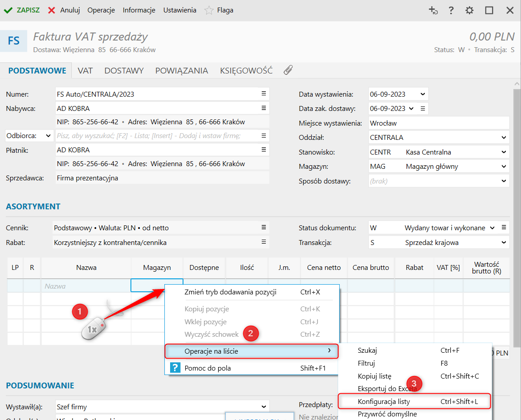Image resolution: width=521 pixels, height=420 pixels.
Task: Click the blue help icon for Pomoc do pola
Action: (175, 368)
